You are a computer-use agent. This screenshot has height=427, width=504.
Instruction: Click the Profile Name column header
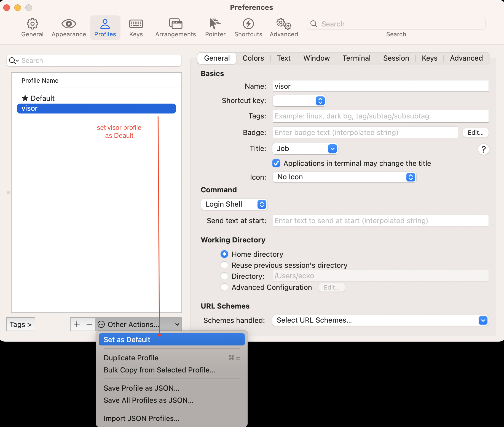pos(96,80)
